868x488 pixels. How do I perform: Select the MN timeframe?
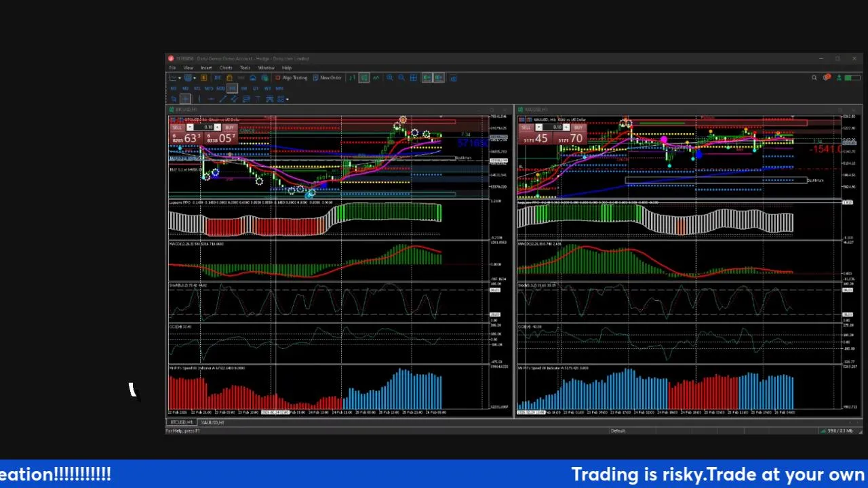(x=279, y=88)
